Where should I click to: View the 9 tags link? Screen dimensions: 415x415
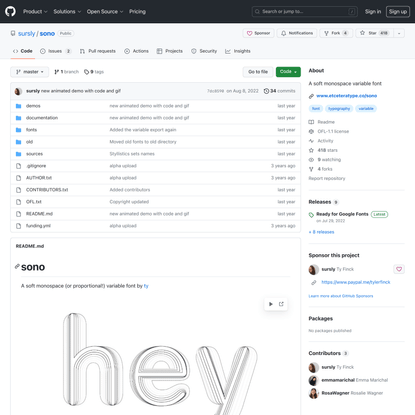click(94, 72)
